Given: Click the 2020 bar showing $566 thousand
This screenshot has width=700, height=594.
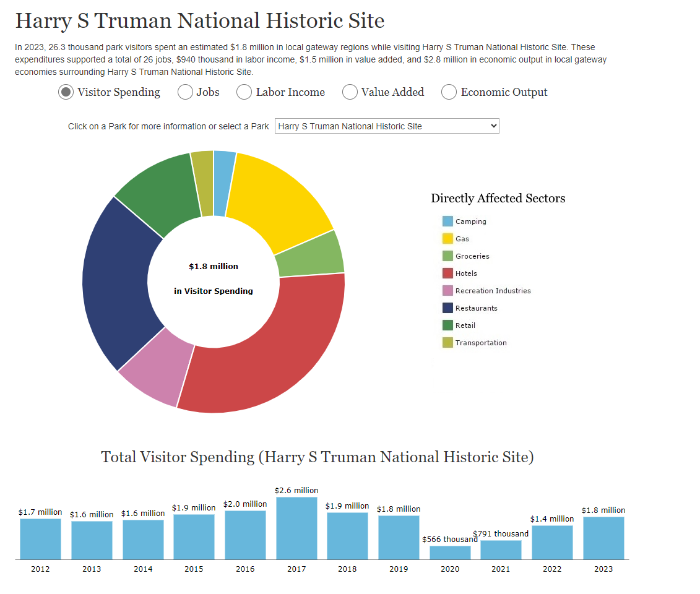Looking at the screenshot, I should point(450,552).
